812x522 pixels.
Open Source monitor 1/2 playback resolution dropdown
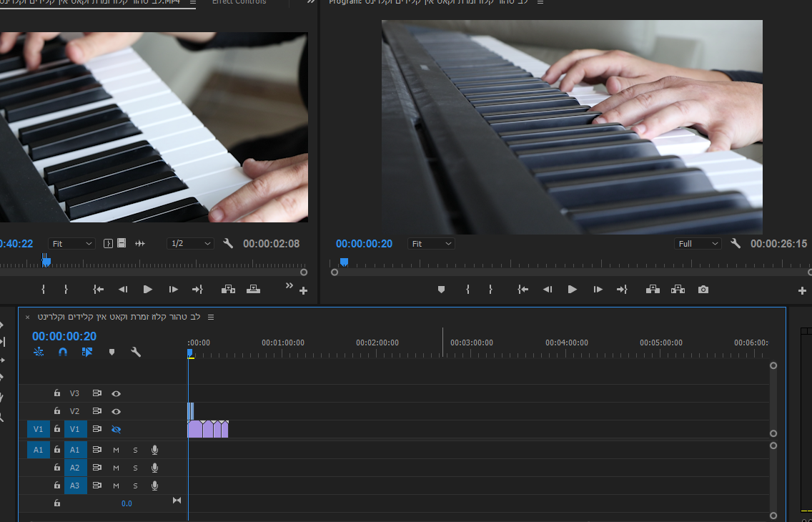pos(190,243)
